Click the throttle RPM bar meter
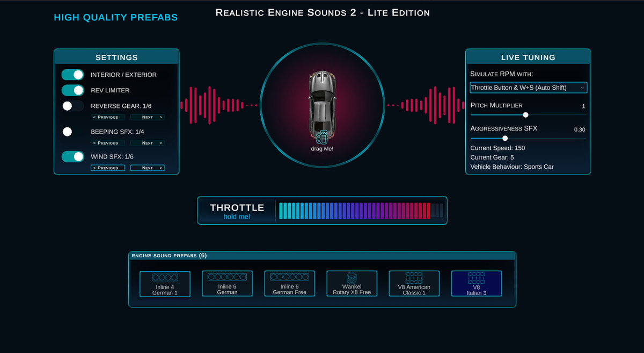This screenshot has height=353, width=644. tap(361, 211)
